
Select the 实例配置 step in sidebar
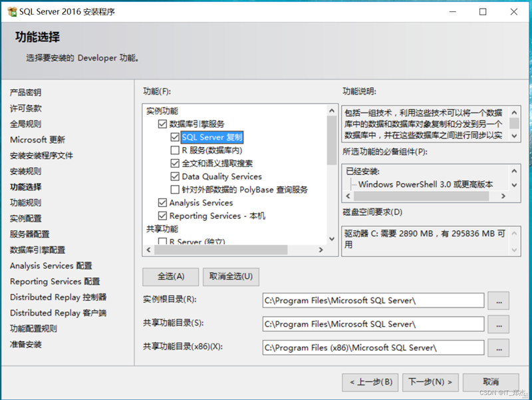pyautogui.click(x=27, y=218)
